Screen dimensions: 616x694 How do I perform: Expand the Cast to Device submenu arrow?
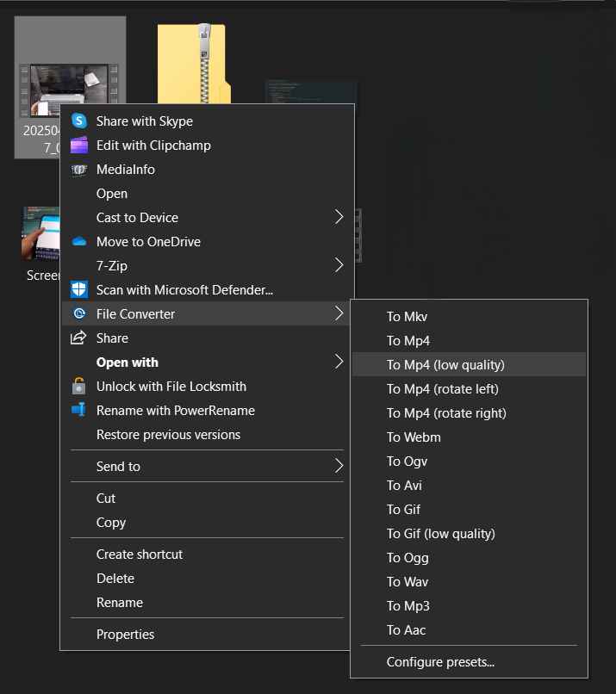click(x=339, y=217)
